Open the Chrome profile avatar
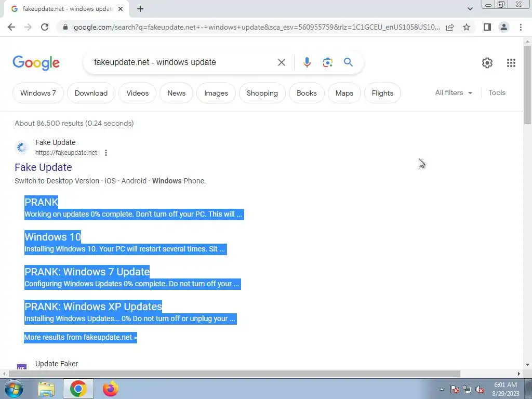This screenshot has height=399, width=532. pos(504,27)
